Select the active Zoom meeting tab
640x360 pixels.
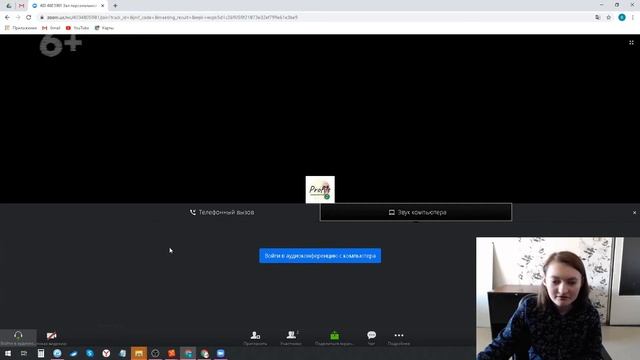coord(68,6)
